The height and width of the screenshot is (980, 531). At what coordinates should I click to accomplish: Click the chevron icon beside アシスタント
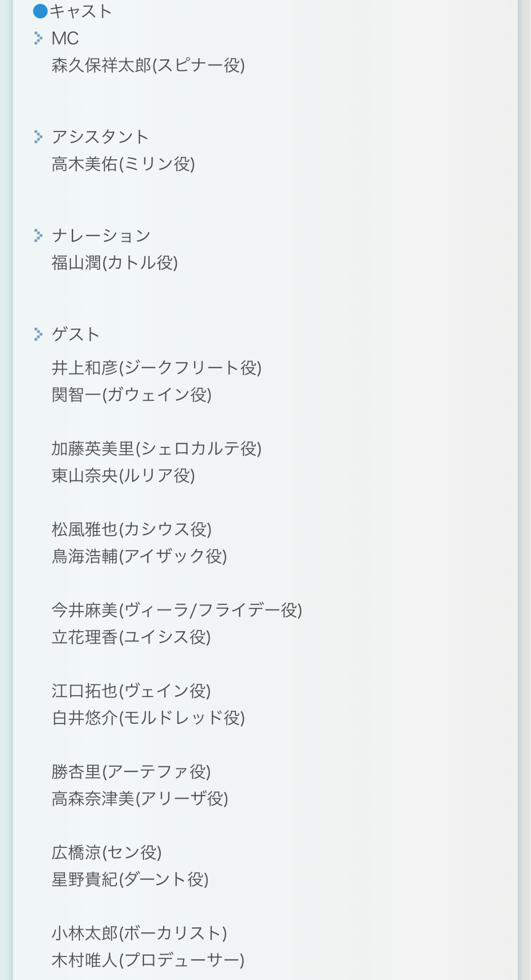[x=38, y=137]
